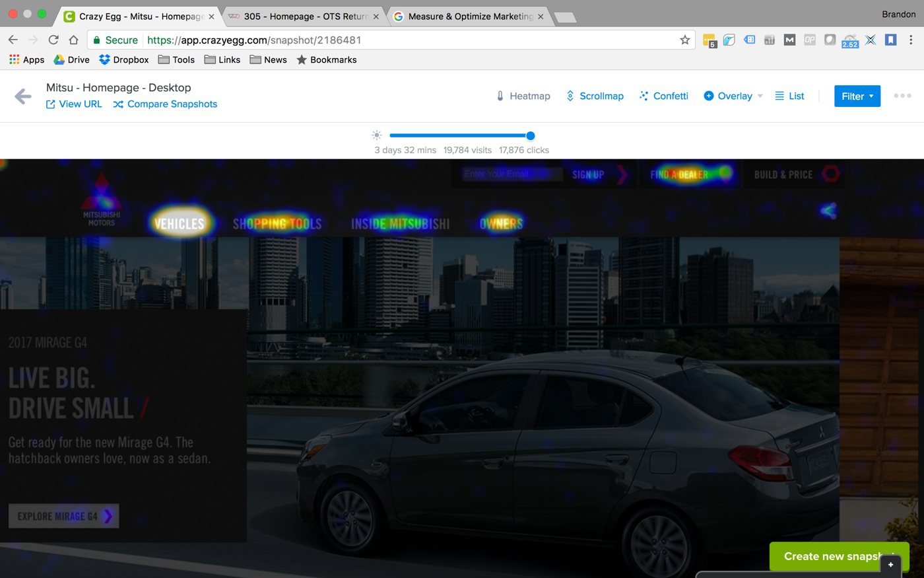
Task: Click SHOPPING TOOLS nav item
Action: point(277,224)
